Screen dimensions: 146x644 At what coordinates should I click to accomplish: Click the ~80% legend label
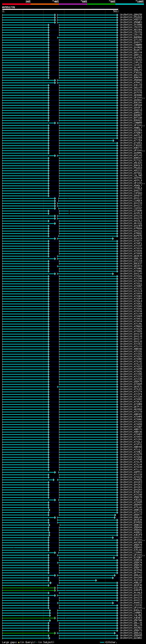click(x=112, y=2)
